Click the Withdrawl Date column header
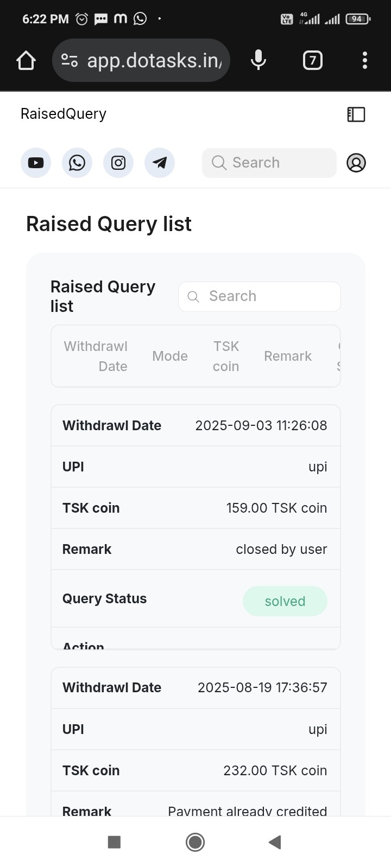This screenshot has width=391, height=868. click(96, 356)
